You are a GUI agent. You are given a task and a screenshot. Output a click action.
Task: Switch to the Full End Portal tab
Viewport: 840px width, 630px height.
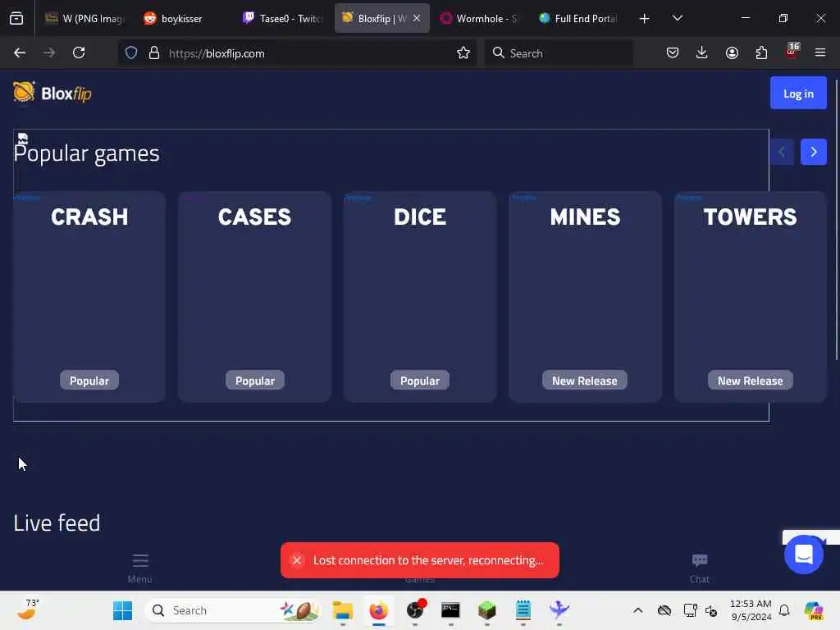pyautogui.click(x=578, y=18)
